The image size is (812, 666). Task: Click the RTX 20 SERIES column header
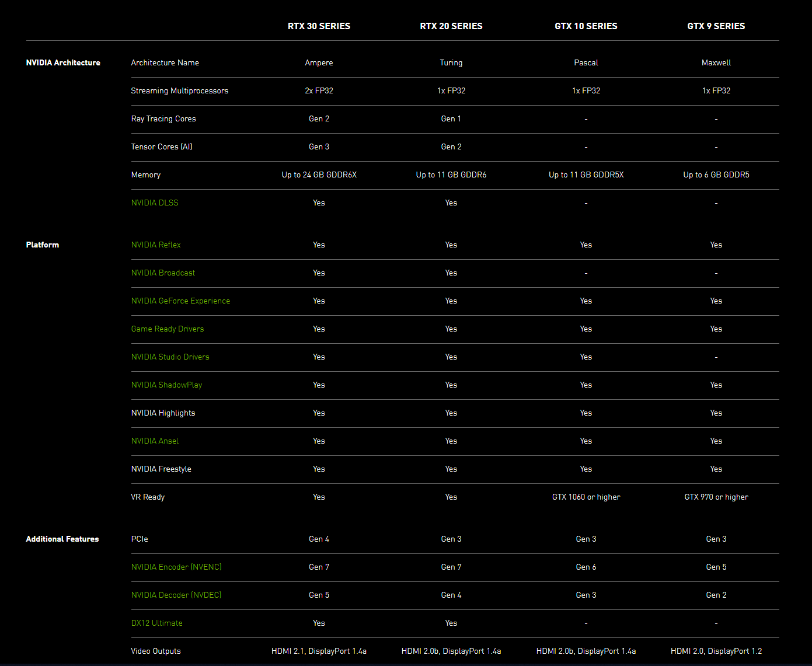[451, 26]
